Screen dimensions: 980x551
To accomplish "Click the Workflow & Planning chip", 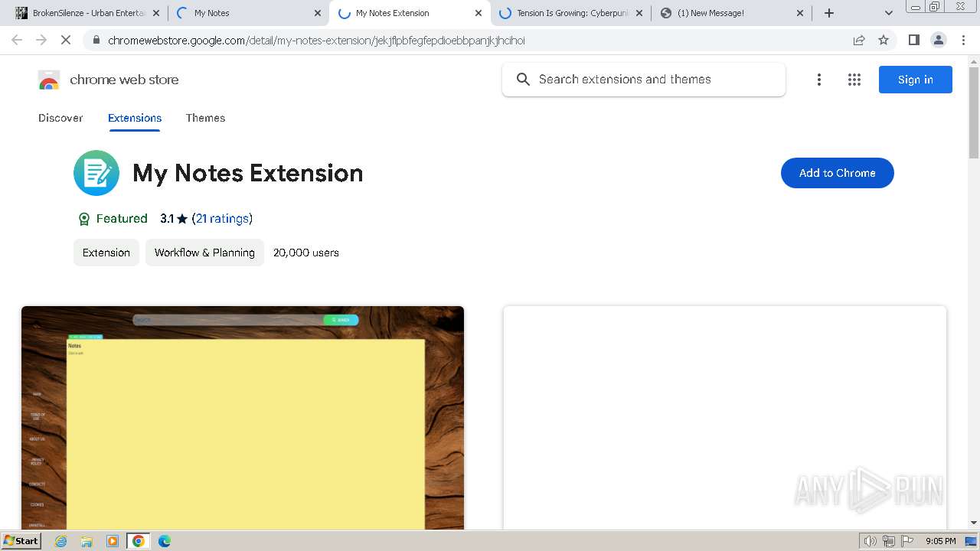I will point(204,253).
